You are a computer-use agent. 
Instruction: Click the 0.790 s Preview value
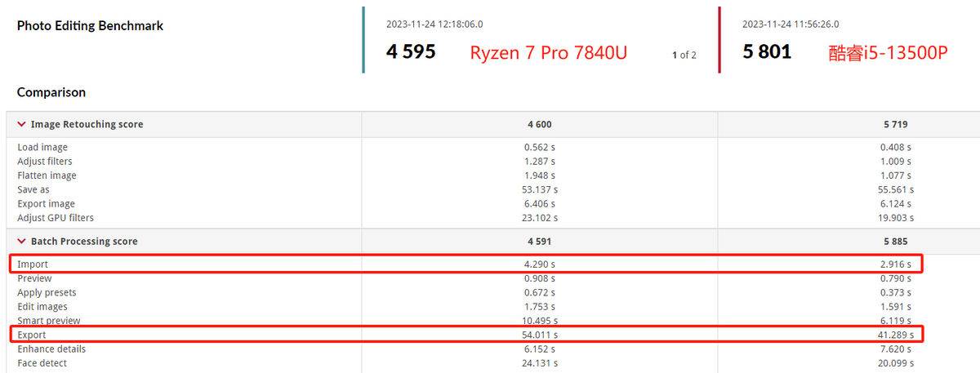coord(896,278)
